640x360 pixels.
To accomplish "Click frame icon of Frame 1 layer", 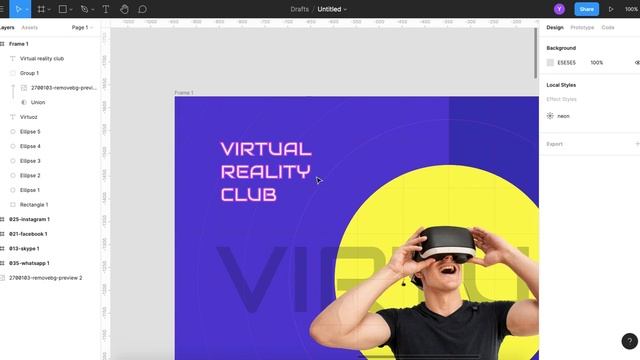I will [2, 44].
